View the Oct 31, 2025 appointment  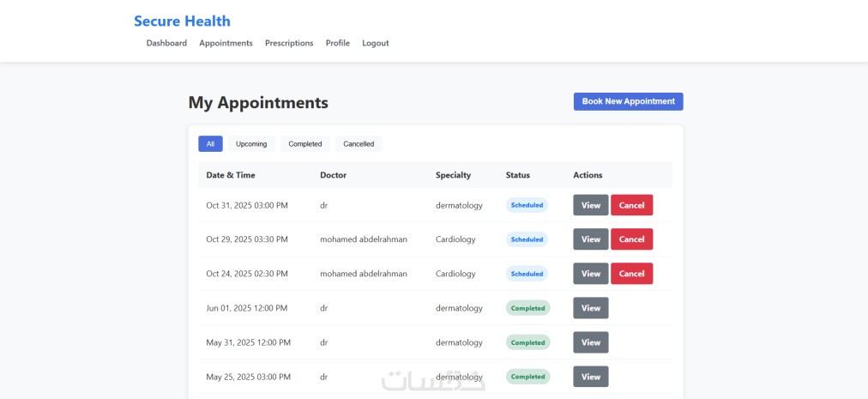tap(591, 205)
